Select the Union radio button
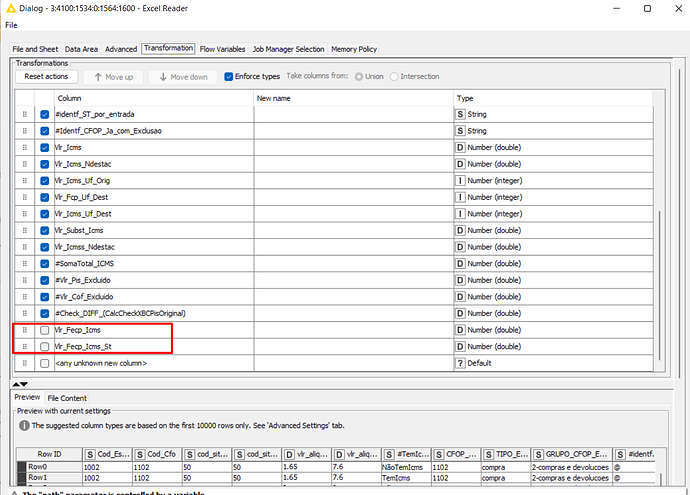Viewport: 690px width, 495px height. 359,77
